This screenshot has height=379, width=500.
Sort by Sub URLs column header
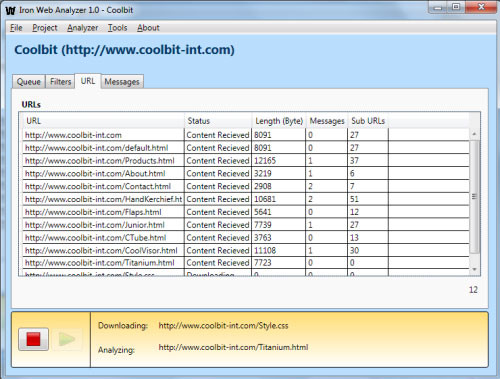pos(368,121)
